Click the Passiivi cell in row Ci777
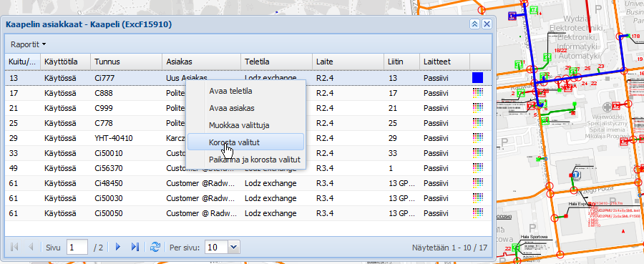This screenshot has height=264, width=644. 445,78
